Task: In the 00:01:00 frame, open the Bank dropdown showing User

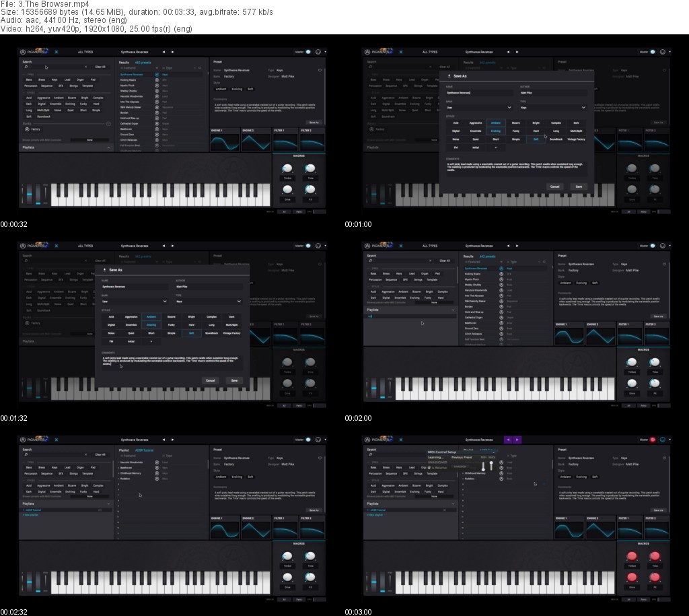Action: click(479, 108)
